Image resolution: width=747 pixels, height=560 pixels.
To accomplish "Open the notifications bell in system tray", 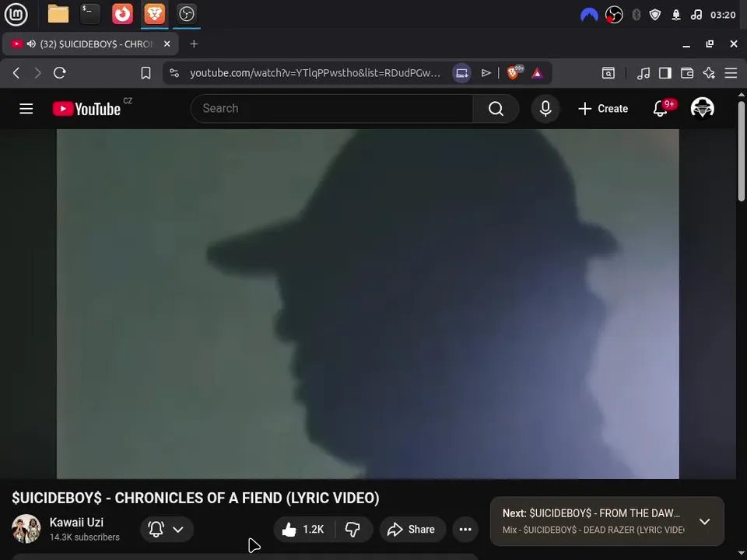I will point(676,16).
